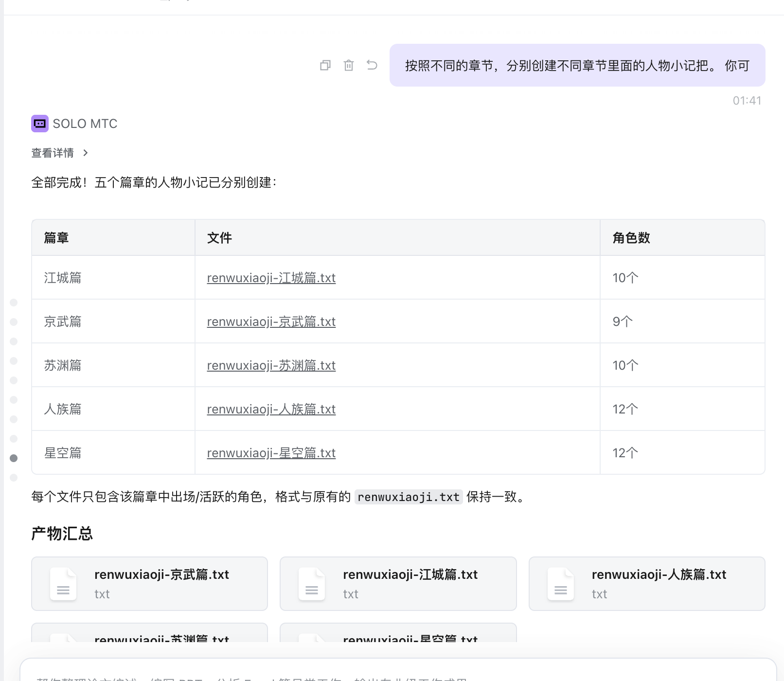Click the copy message icon
The image size is (784, 681).
coord(325,65)
